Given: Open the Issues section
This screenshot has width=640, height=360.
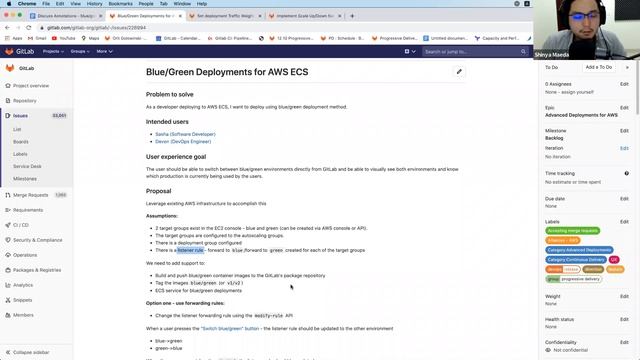Looking at the screenshot, I should tap(36, 116).
